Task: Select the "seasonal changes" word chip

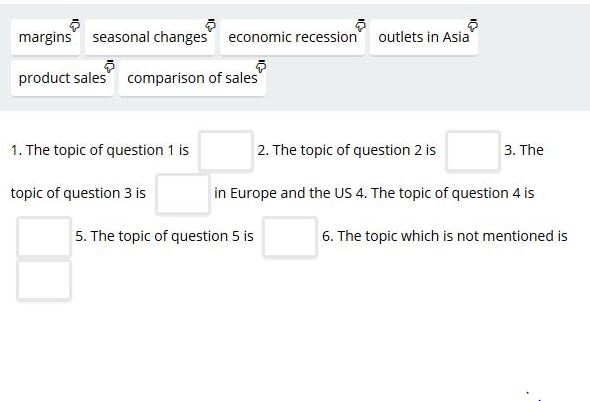Action: (x=150, y=37)
